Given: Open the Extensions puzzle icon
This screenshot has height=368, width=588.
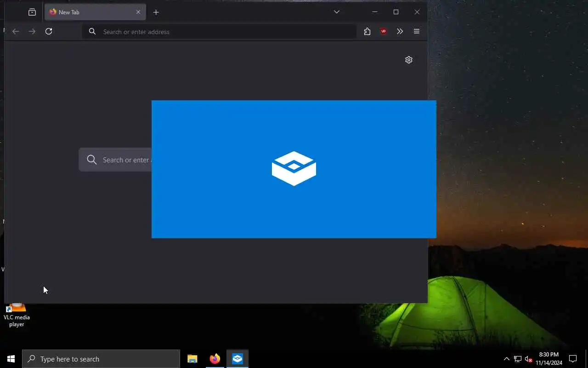Looking at the screenshot, I should point(367,31).
